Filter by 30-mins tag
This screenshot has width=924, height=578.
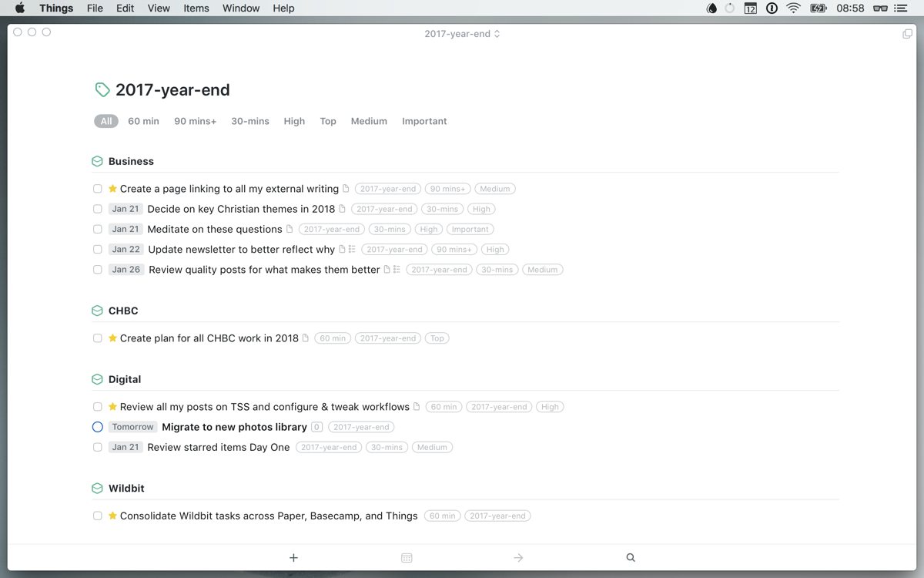click(x=250, y=121)
